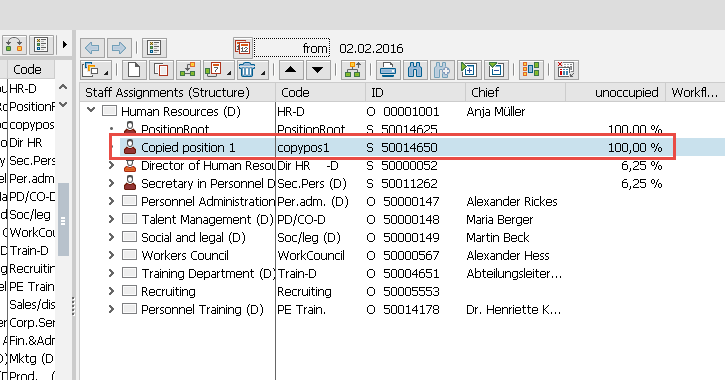Click the collapse node icon
This screenshot has width=725, height=380.
point(496,70)
